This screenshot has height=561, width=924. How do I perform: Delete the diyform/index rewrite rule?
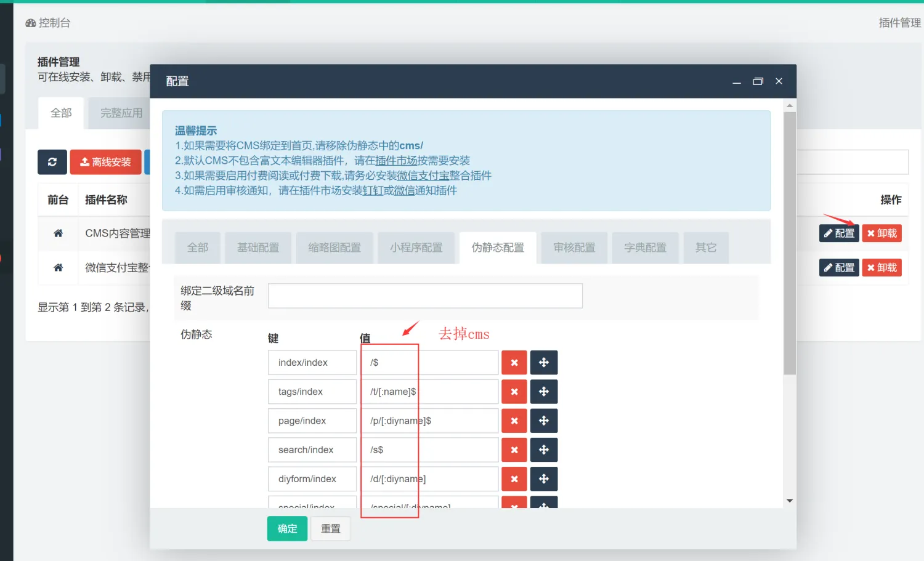click(x=514, y=479)
